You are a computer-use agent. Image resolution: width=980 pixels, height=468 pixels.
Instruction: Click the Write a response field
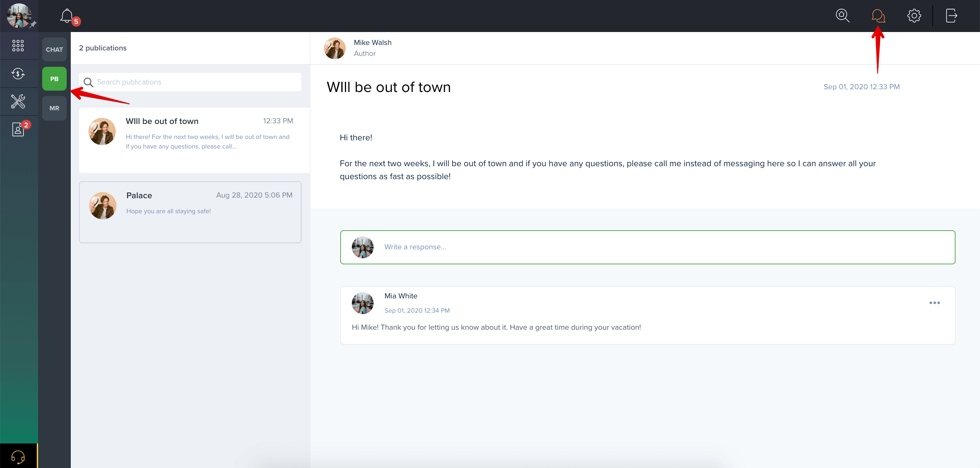click(x=648, y=247)
